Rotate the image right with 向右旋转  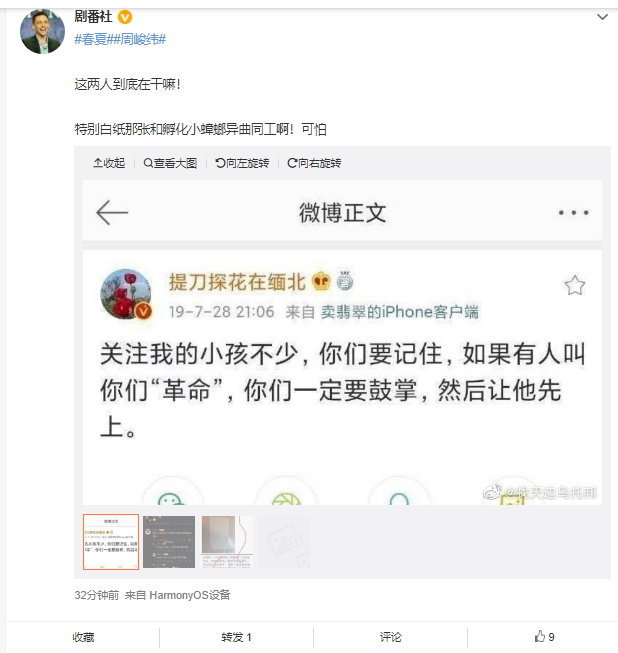[x=314, y=163]
